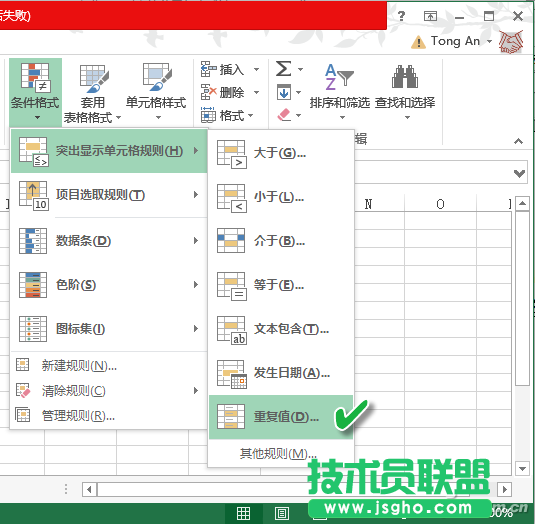This screenshot has height=524, width=535.
Task: Open the 数据条(D) data bars submenu
Action: 109,241
